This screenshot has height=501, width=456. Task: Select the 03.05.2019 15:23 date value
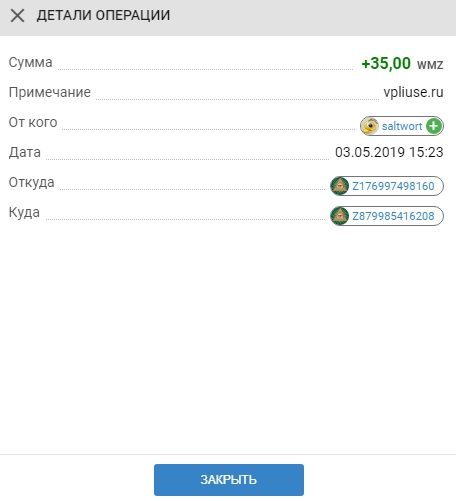389,152
